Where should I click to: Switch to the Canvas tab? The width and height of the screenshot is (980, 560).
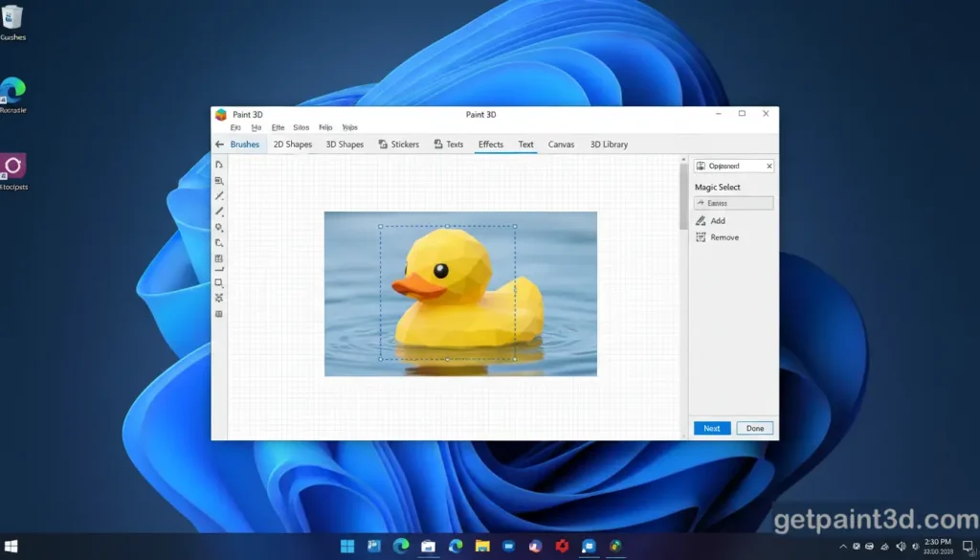[x=561, y=144]
